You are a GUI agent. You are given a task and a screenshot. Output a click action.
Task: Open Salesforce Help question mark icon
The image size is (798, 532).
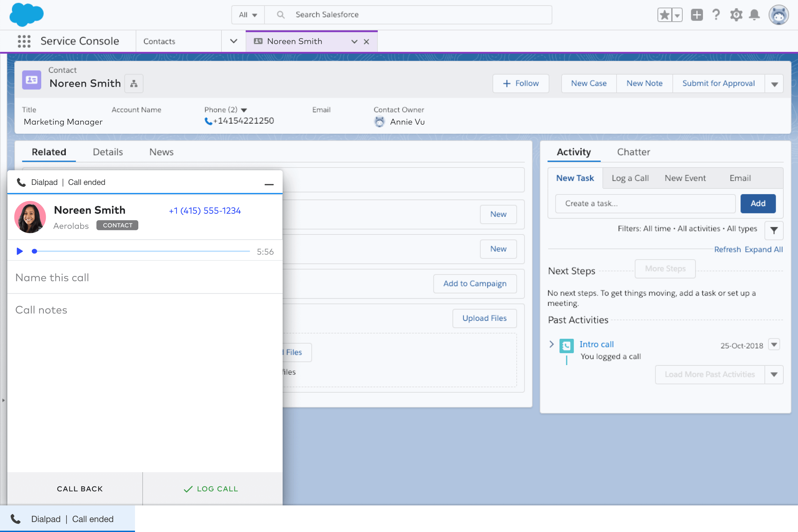[x=716, y=15]
